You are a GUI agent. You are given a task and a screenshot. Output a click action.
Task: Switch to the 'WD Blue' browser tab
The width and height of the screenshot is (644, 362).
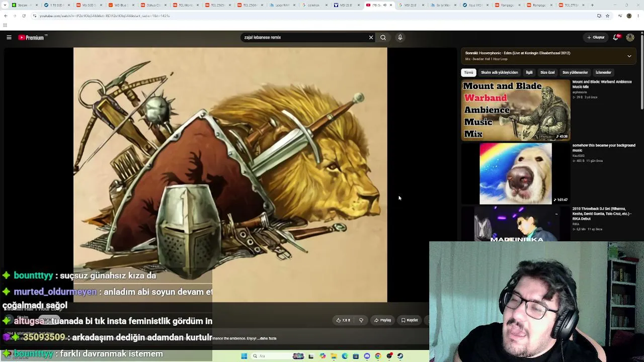[x=121, y=5]
